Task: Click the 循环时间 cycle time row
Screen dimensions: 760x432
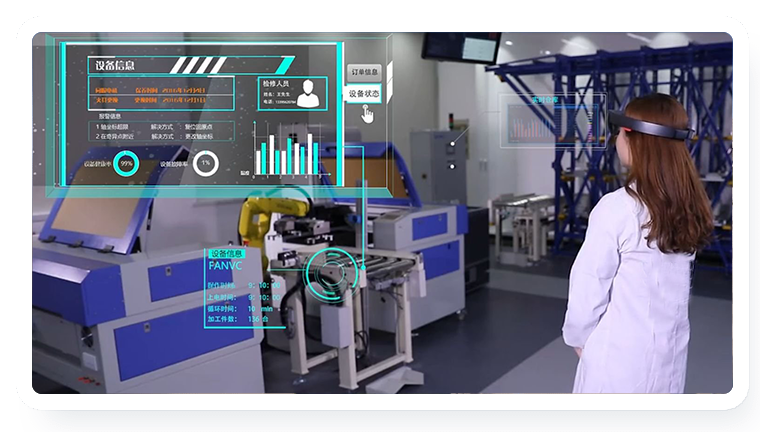Action: [241, 309]
